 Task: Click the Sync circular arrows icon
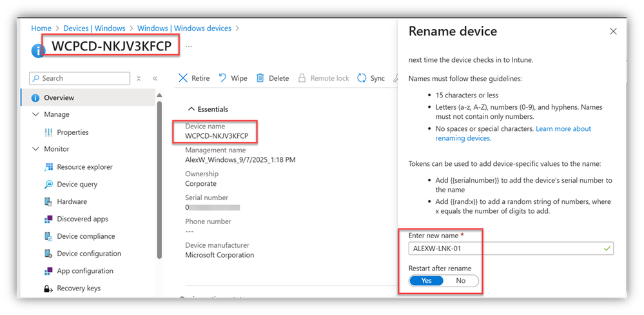[x=362, y=78]
